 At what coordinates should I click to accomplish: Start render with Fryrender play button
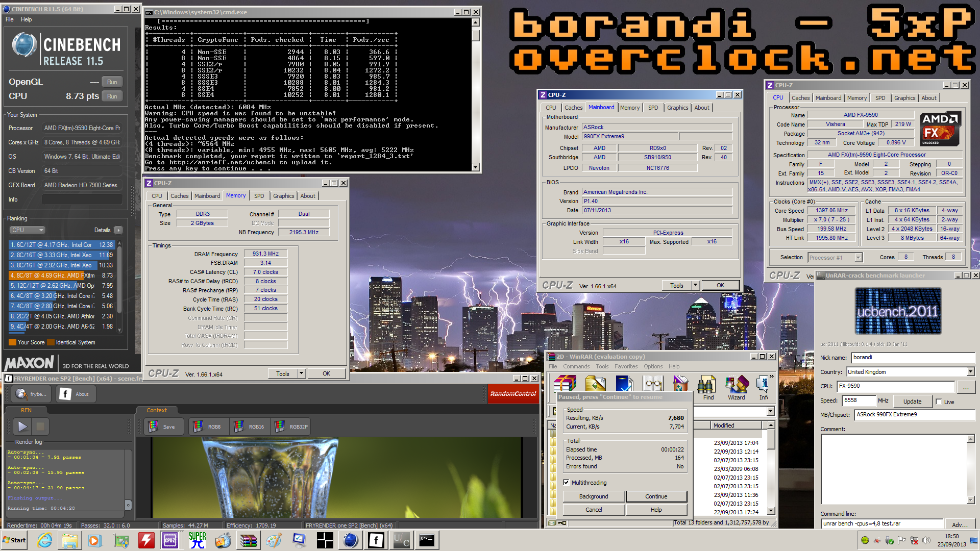(22, 426)
